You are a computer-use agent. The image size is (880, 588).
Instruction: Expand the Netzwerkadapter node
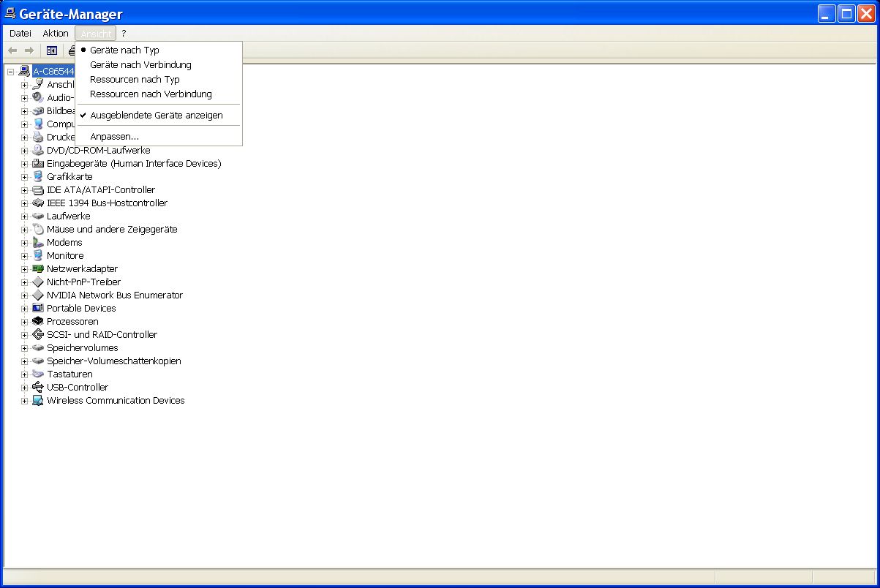tap(24, 268)
